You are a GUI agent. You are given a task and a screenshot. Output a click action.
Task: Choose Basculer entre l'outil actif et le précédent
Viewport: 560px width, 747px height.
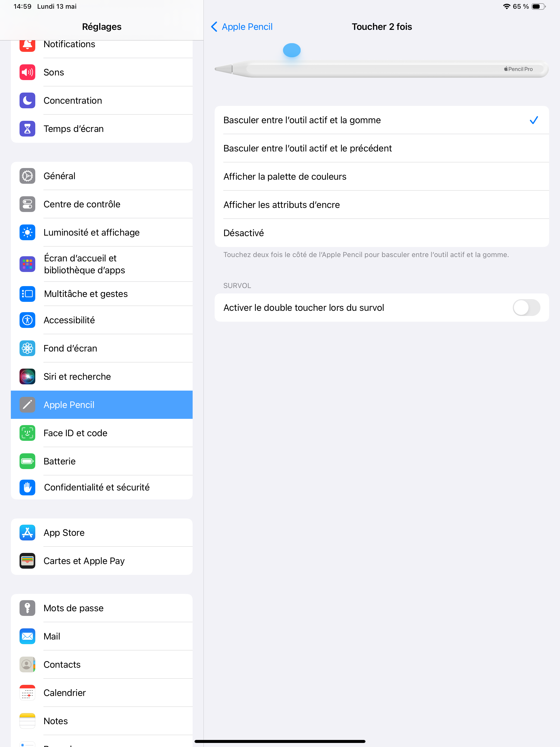[x=382, y=148]
